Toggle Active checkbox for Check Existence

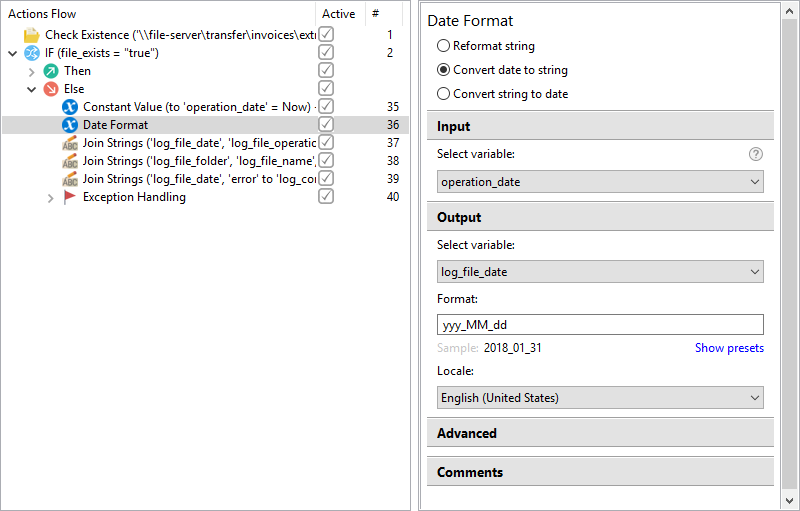(326, 34)
